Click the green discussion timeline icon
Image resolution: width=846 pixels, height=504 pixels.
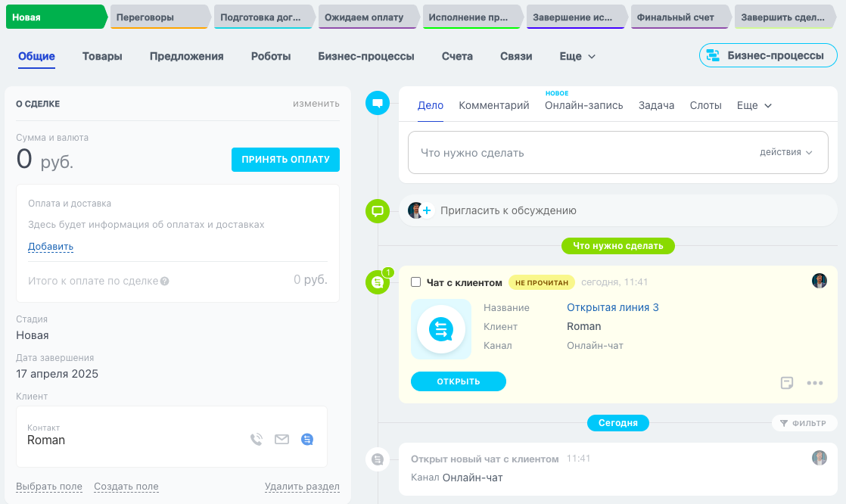378,210
